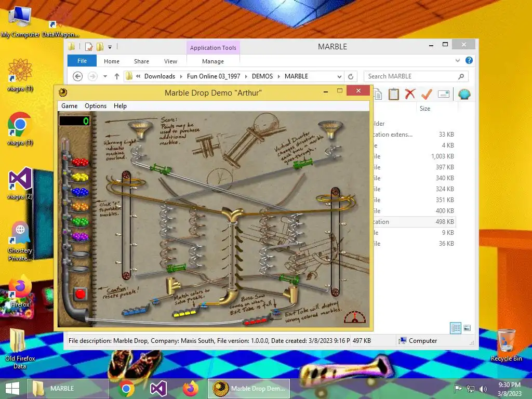This screenshot has height=399, width=532.
Task: Select the green marbles pile
Action: click(x=80, y=221)
